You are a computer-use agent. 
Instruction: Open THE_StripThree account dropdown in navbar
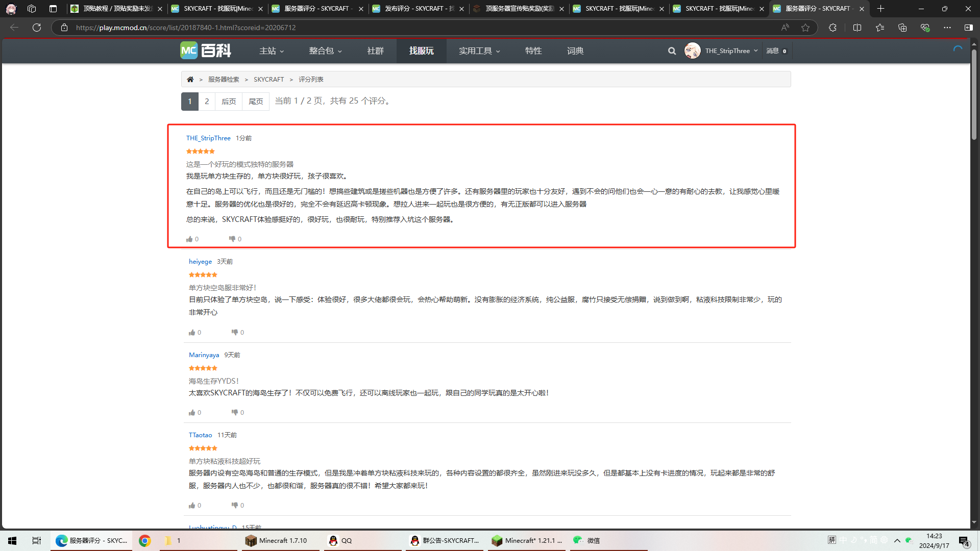[731, 51]
